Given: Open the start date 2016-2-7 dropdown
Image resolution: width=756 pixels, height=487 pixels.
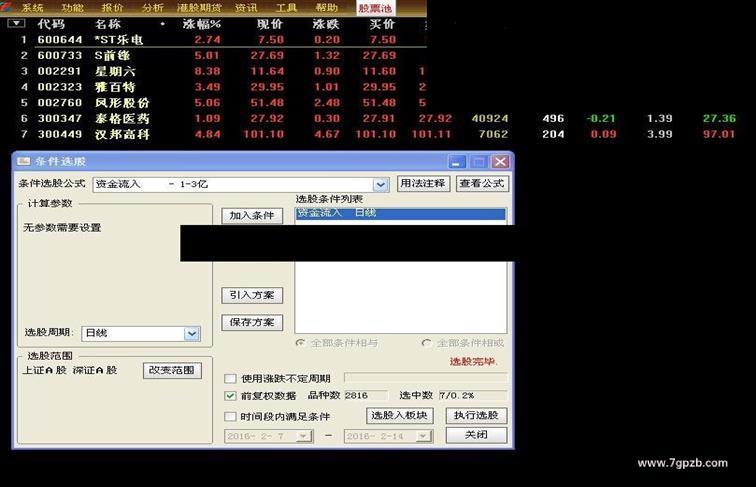Looking at the screenshot, I should pos(304,436).
